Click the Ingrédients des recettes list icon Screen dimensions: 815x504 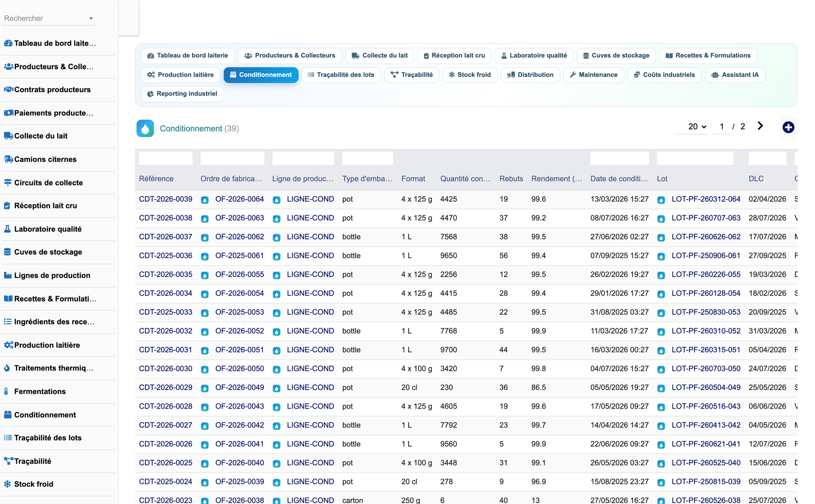pyautogui.click(x=8, y=322)
